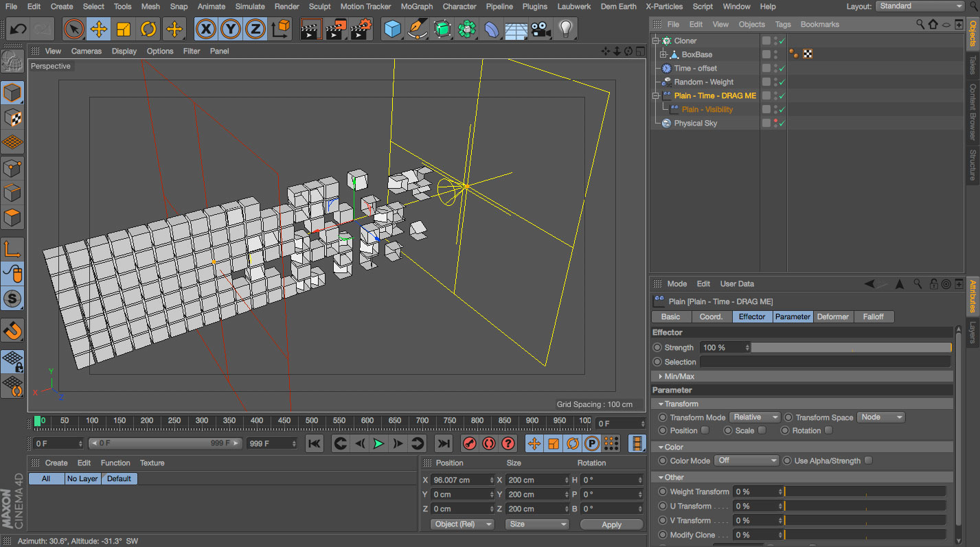Image resolution: width=980 pixels, height=547 pixels.
Task: Expand BoxBase tree item
Action: point(663,54)
